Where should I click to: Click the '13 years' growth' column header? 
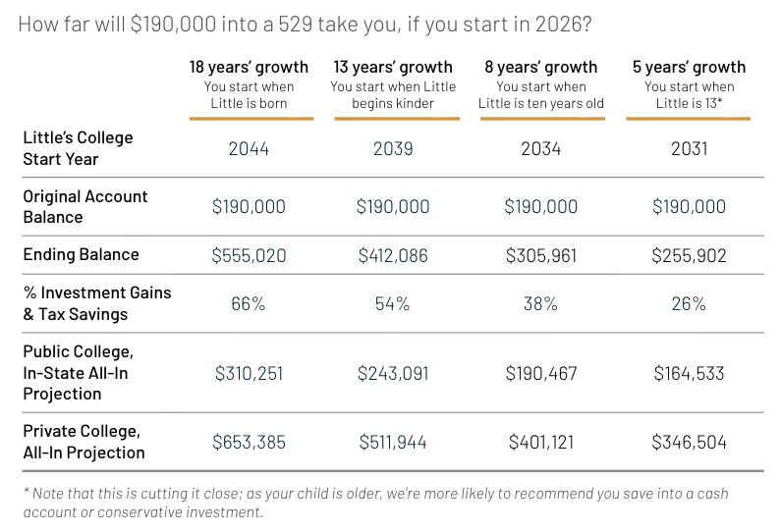(392, 67)
